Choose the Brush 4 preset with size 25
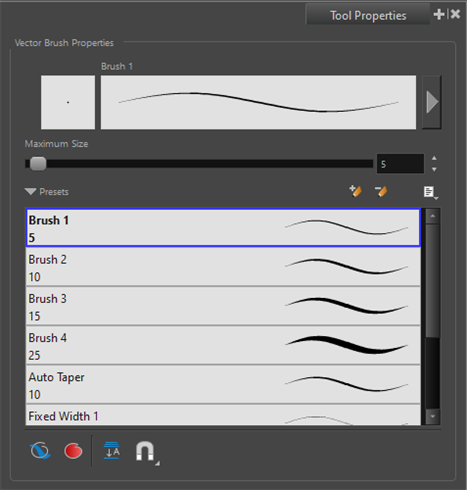This screenshot has height=490, width=467. click(x=223, y=345)
